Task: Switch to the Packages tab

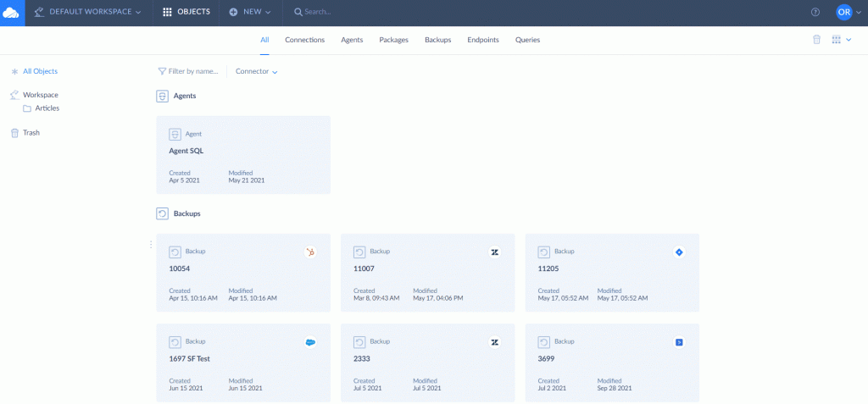Action: pos(393,40)
